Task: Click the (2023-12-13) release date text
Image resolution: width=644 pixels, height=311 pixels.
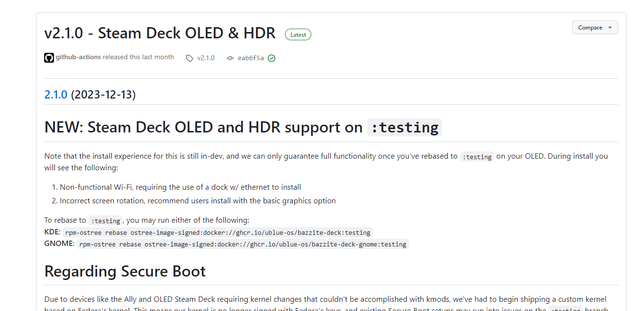Action: (103, 94)
